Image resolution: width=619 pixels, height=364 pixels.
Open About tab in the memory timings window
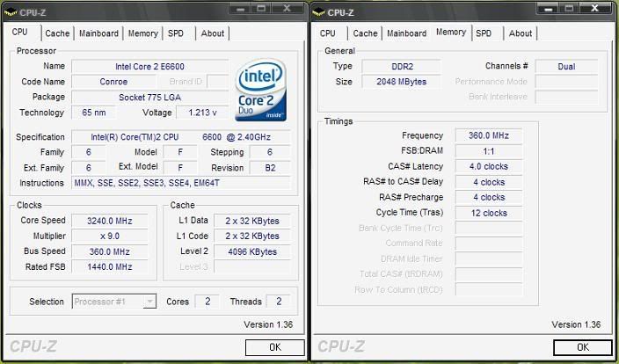tap(521, 33)
